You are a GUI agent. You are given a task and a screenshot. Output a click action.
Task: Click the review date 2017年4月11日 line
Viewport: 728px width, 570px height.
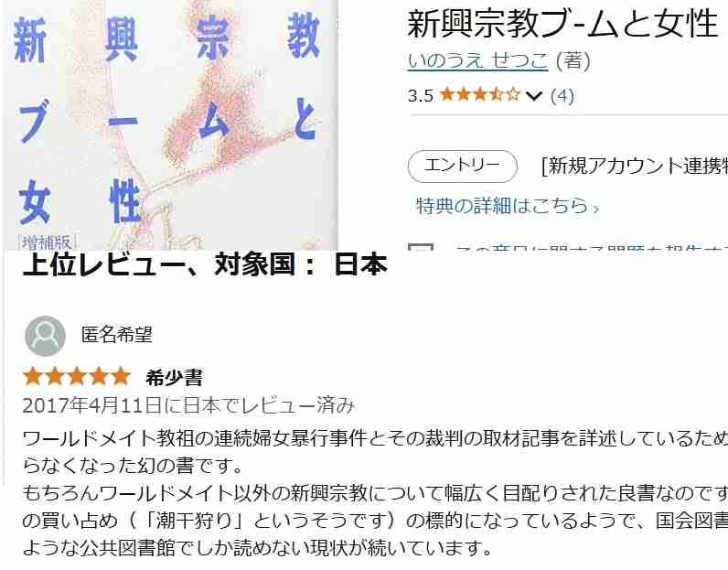(x=188, y=405)
